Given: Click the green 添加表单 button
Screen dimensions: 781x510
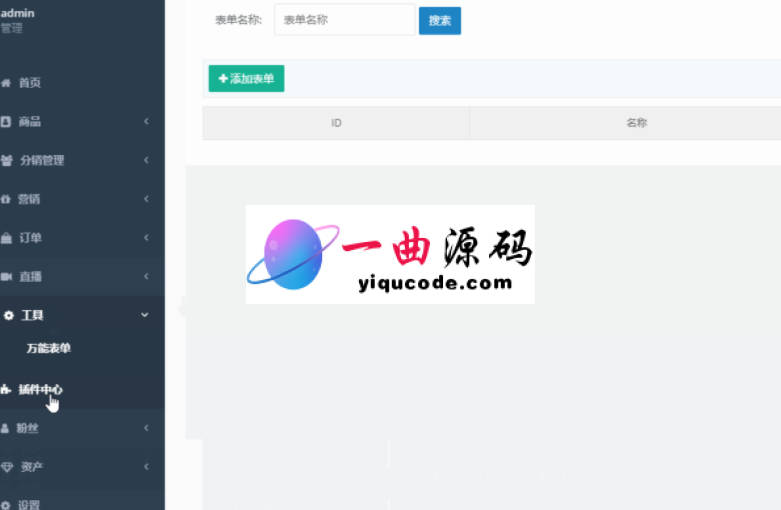Looking at the screenshot, I should tap(247, 78).
